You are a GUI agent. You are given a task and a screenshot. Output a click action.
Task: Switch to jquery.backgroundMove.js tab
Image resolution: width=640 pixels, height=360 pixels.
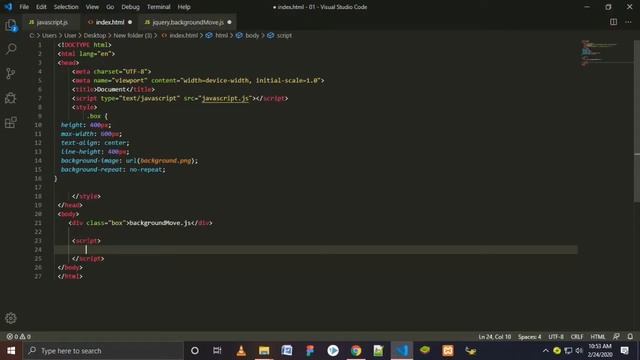[x=188, y=22]
